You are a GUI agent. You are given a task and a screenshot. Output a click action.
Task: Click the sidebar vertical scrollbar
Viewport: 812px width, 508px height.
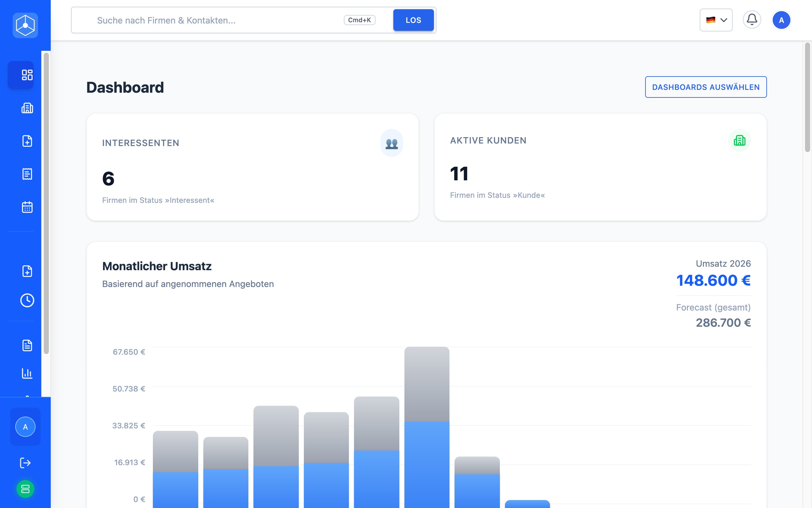[x=46, y=203]
